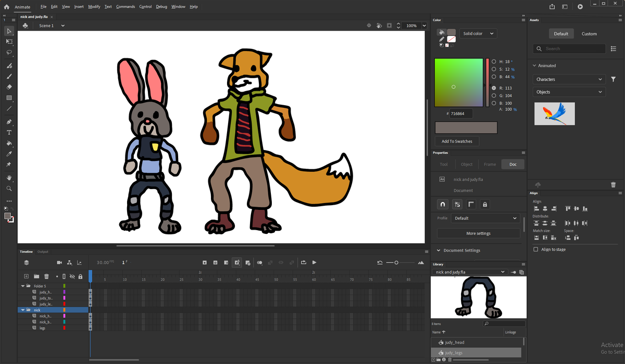The width and height of the screenshot is (625, 364).
Task: Click the insert keyframe icon
Action: (205, 262)
